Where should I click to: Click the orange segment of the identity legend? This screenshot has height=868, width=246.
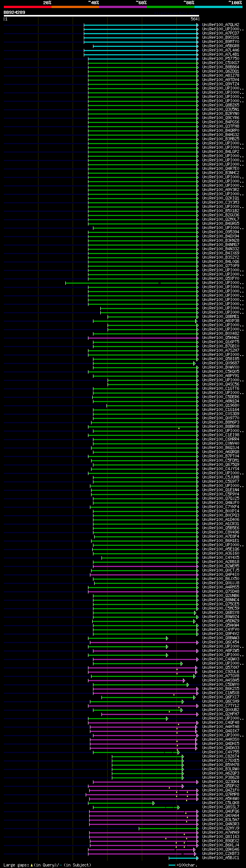(x=75, y=7)
